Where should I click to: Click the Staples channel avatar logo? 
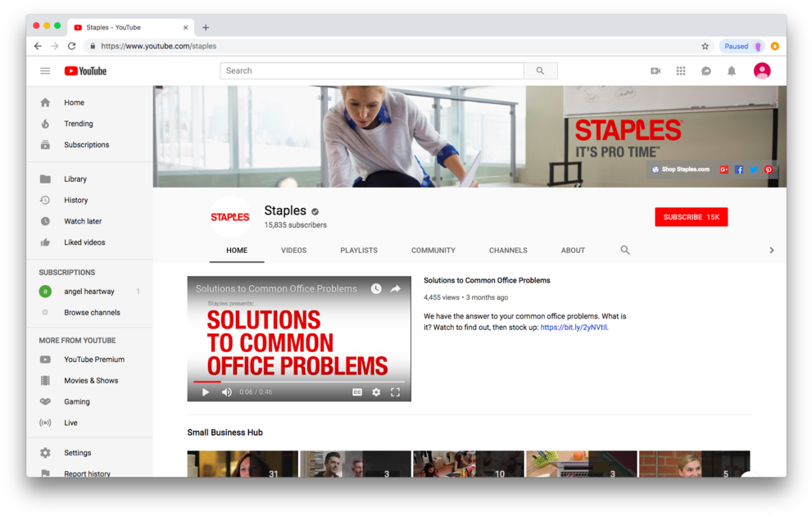(230, 217)
